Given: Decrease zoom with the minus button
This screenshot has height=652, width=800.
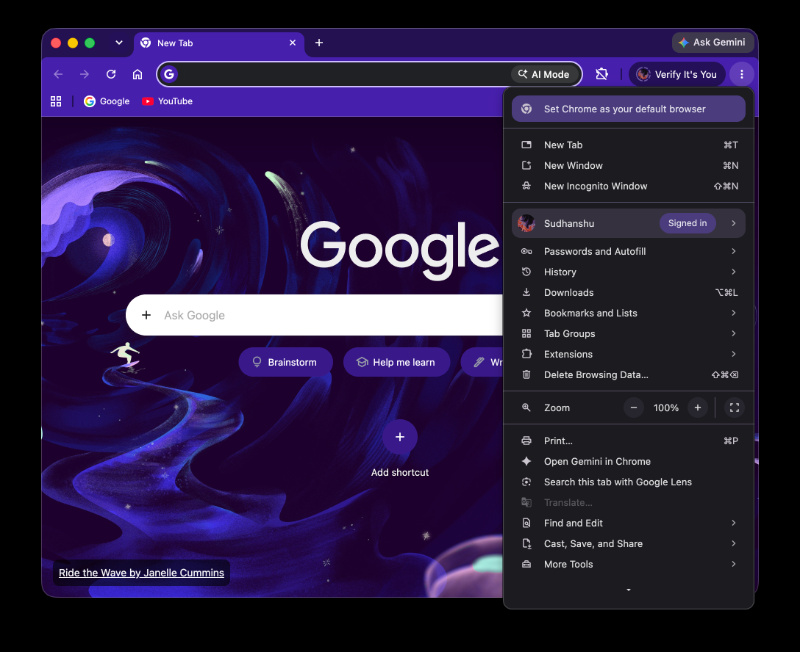Looking at the screenshot, I should (634, 408).
